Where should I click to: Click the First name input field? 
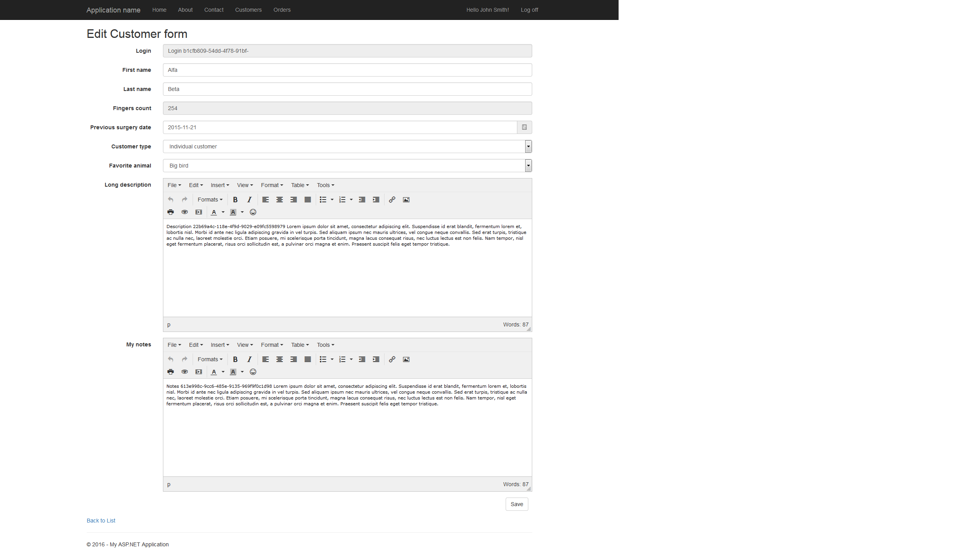pyautogui.click(x=347, y=70)
